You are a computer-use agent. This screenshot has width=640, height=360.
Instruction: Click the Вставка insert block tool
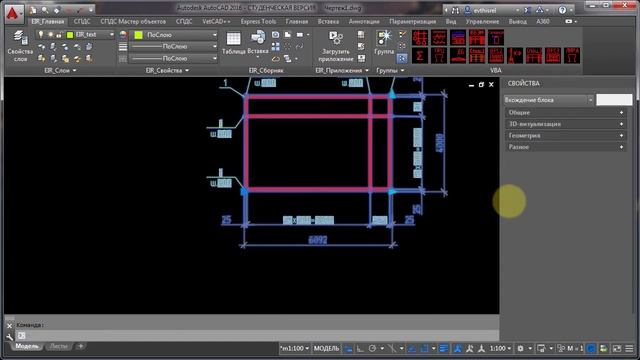[x=258, y=43]
